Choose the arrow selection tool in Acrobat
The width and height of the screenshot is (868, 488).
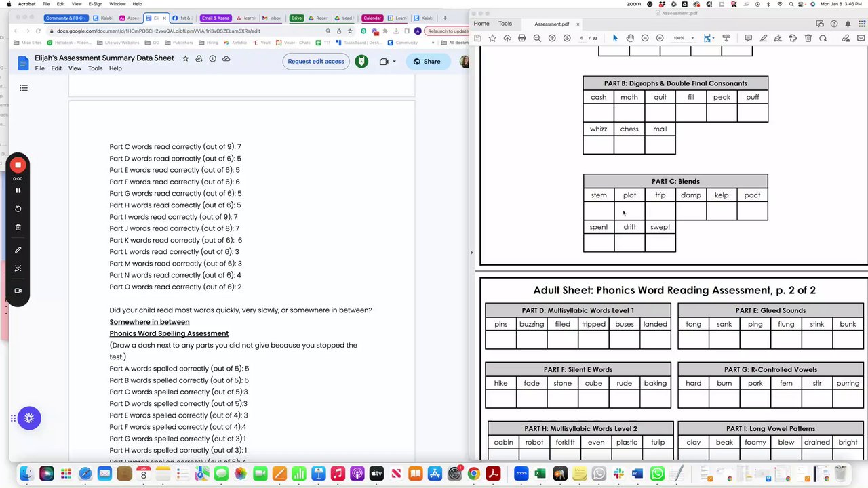(615, 38)
